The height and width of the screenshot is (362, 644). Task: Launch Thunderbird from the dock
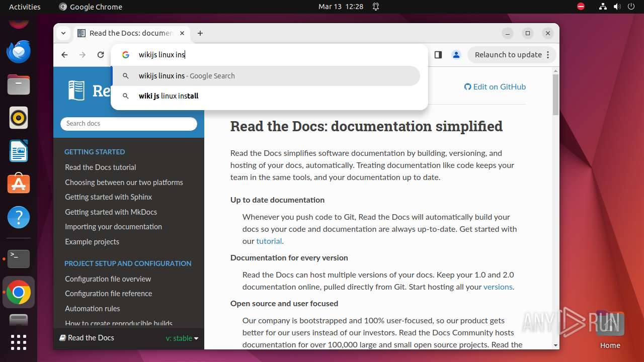point(19,51)
